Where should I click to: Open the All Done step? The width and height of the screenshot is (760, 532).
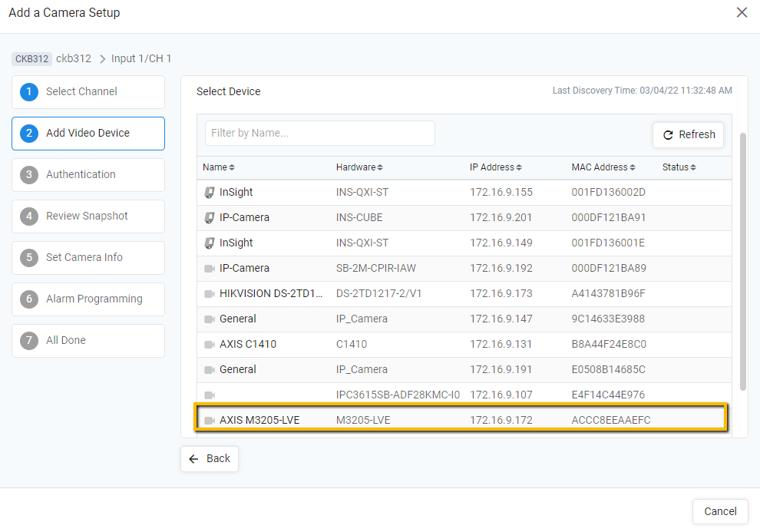pyautogui.click(x=88, y=341)
